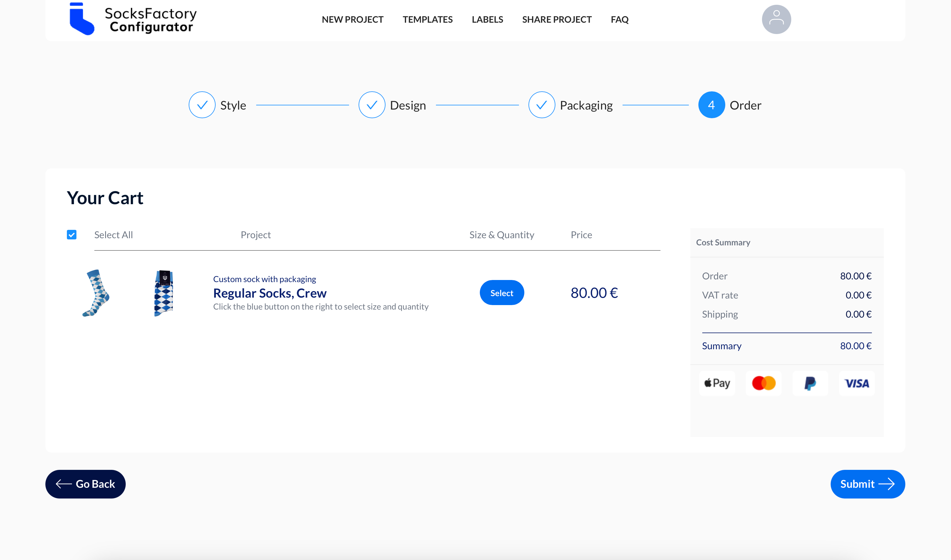Open the user profile avatar icon

776,19
